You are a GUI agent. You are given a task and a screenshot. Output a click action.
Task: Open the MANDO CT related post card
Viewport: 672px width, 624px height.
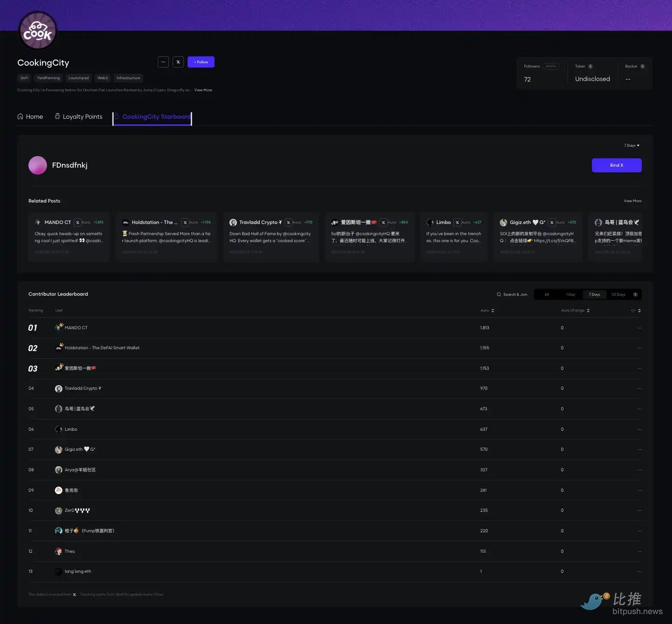coord(69,237)
